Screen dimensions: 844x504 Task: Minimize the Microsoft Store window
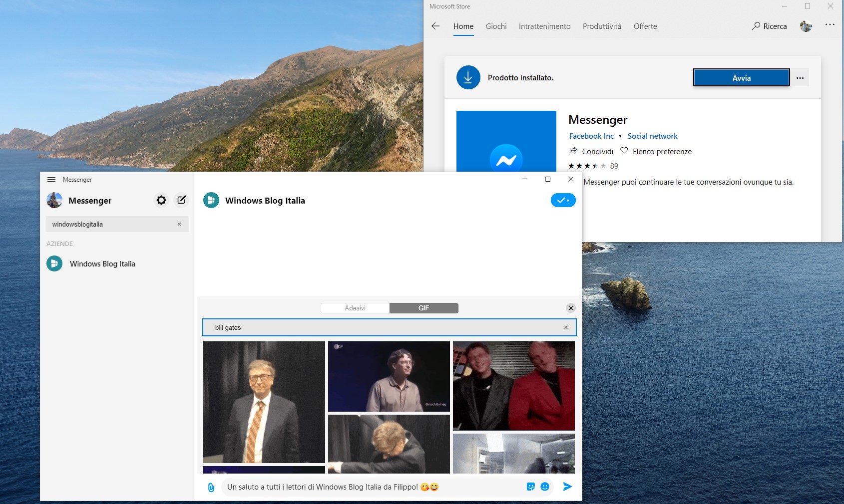785,6
